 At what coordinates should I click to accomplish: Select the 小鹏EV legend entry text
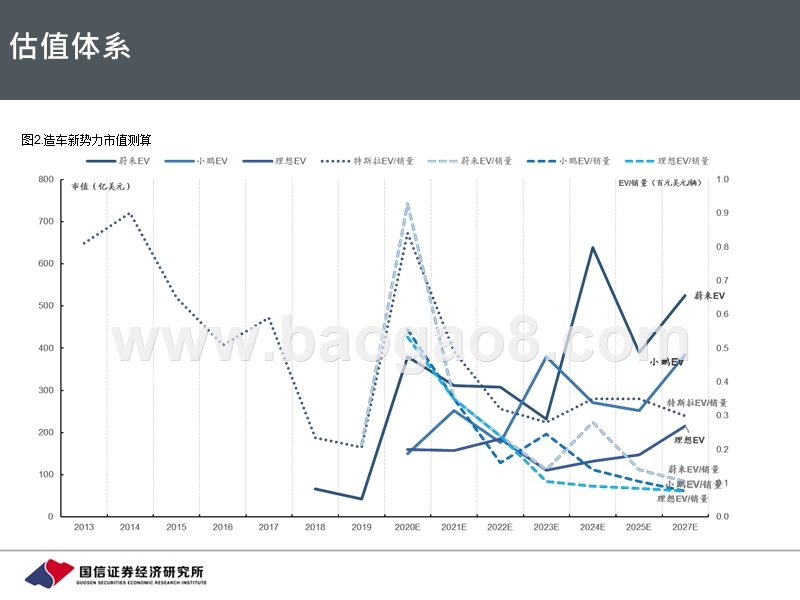(212, 161)
